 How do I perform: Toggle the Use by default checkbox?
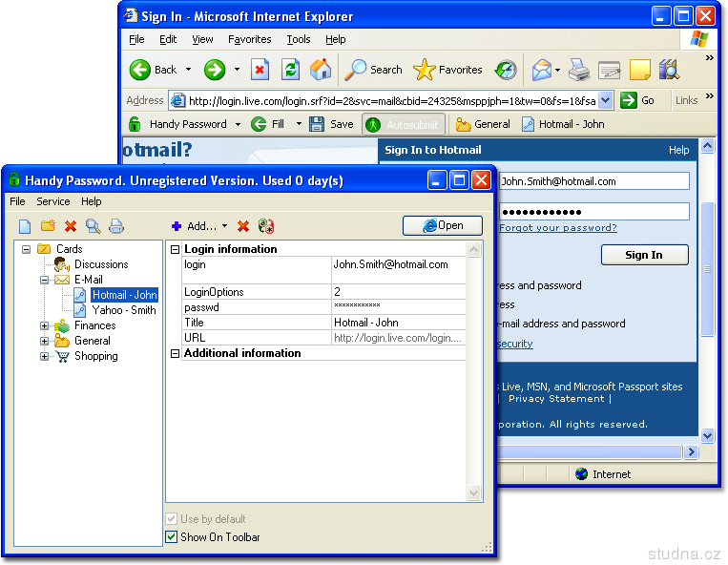pos(172,518)
